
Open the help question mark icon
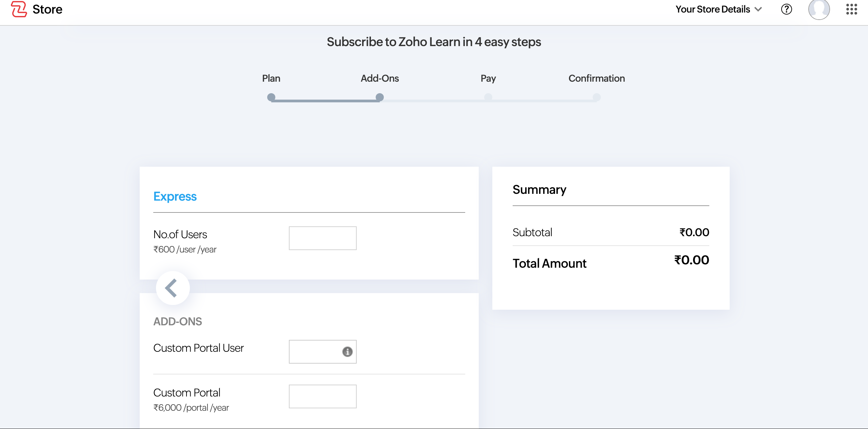tap(786, 9)
